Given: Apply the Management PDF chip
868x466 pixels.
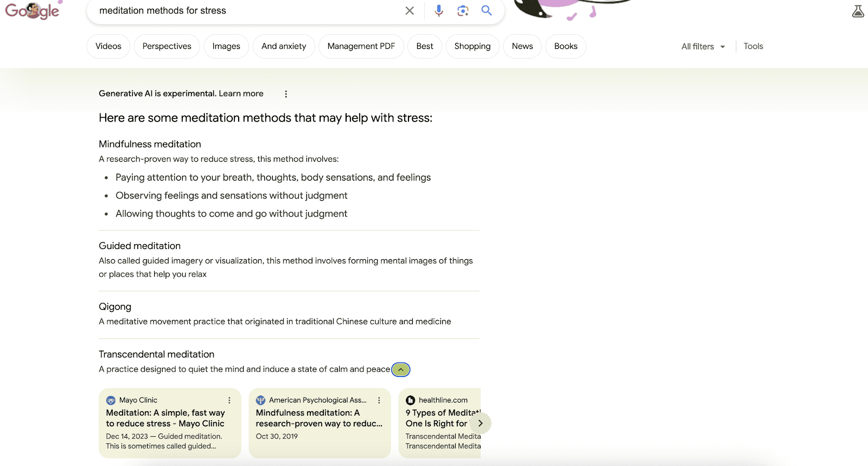Looking at the screenshot, I should click(361, 46).
